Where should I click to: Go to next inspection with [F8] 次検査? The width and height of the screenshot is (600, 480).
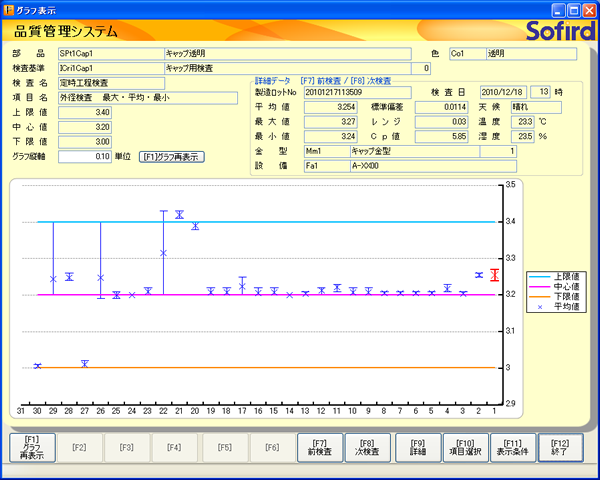[x=369, y=447]
